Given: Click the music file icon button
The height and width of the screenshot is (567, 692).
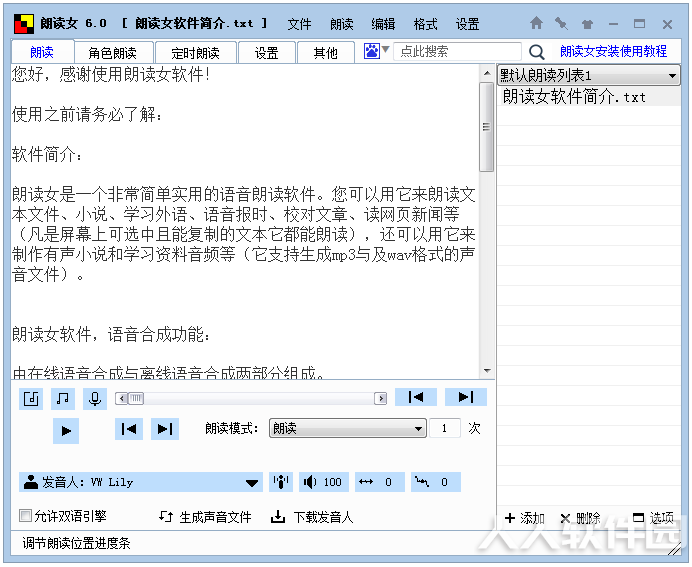Looking at the screenshot, I should click(x=31, y=399).
